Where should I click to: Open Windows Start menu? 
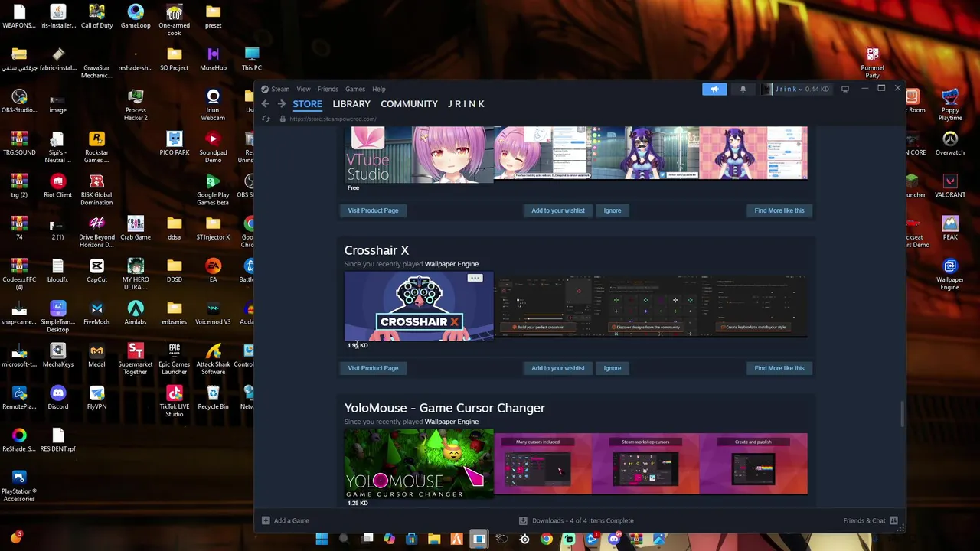pos(322,540)
